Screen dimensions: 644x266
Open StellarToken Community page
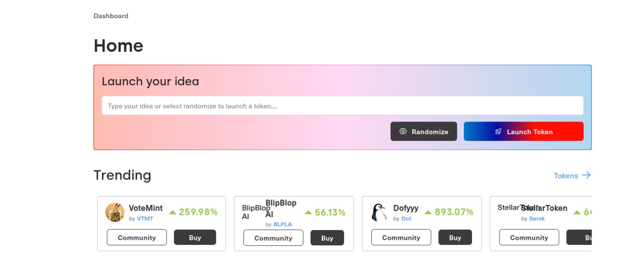click(x=529, y=238)
